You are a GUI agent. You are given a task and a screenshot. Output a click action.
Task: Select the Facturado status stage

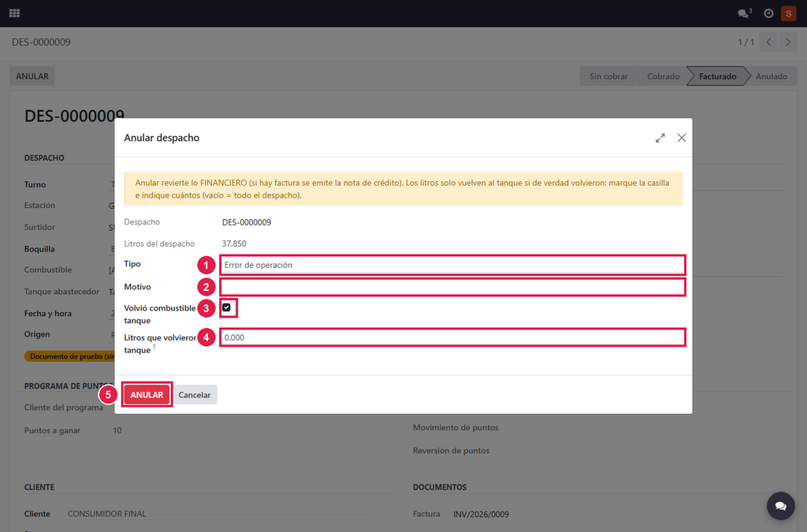coord(717,76)
